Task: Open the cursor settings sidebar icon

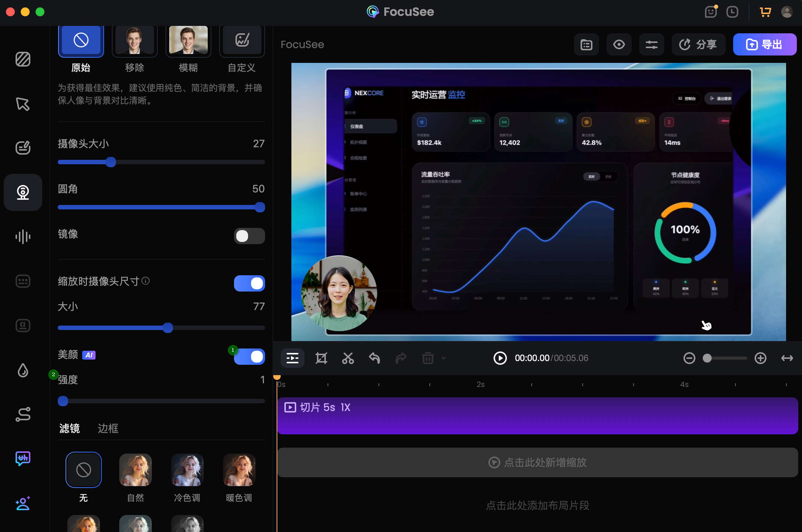Action: 23,104
